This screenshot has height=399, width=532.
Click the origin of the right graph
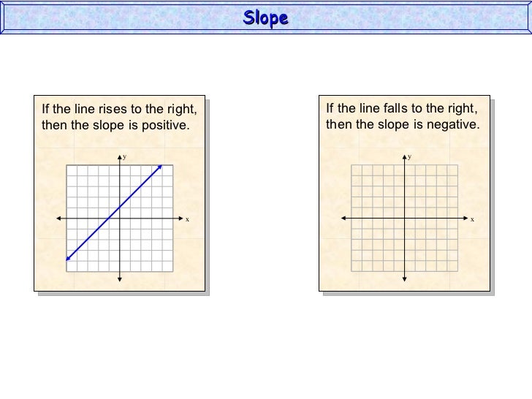coord(405,218)
